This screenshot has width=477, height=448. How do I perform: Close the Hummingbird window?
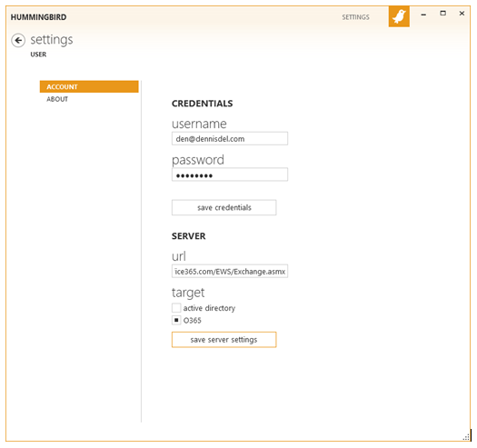pos(462,14)
